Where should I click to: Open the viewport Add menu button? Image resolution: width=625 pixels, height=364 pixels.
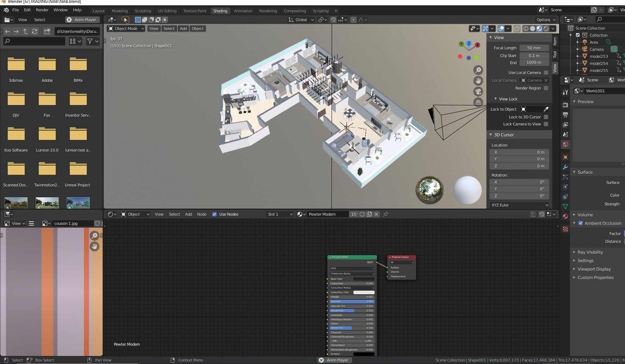(183, 29)
